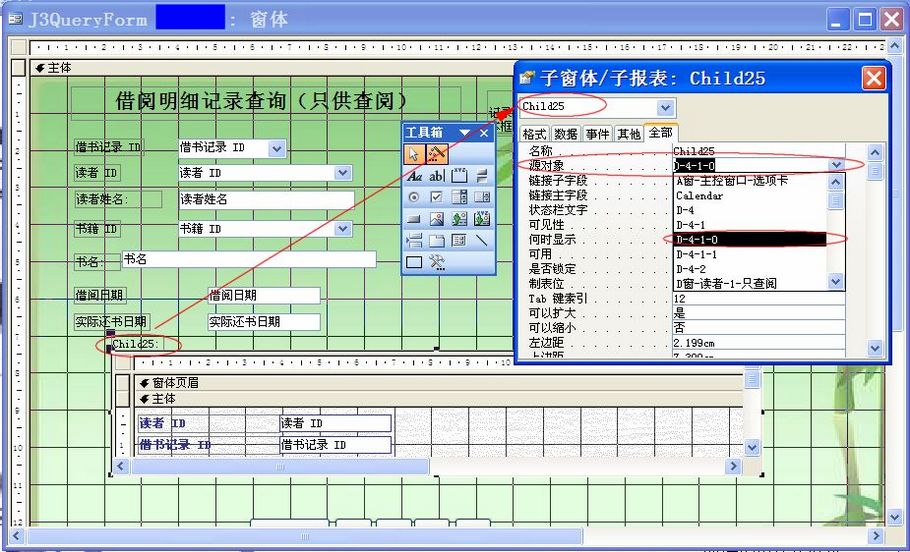Open the 借书记录 ID combo box dropdown

(x=277, y=149)
